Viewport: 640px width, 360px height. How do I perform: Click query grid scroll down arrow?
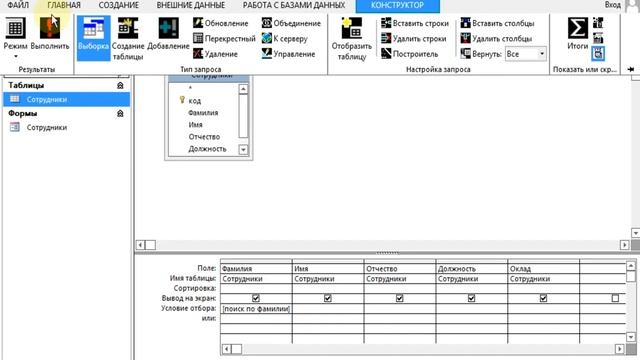631,337
